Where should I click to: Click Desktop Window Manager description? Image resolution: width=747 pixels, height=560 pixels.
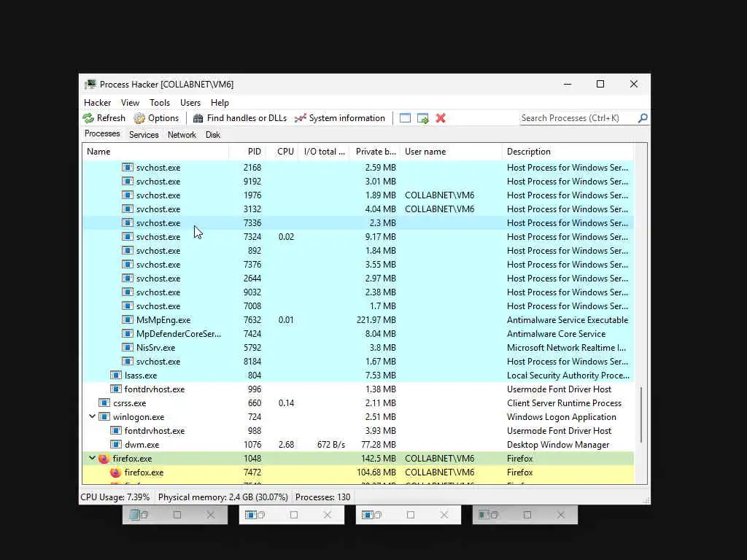(558, 444)
